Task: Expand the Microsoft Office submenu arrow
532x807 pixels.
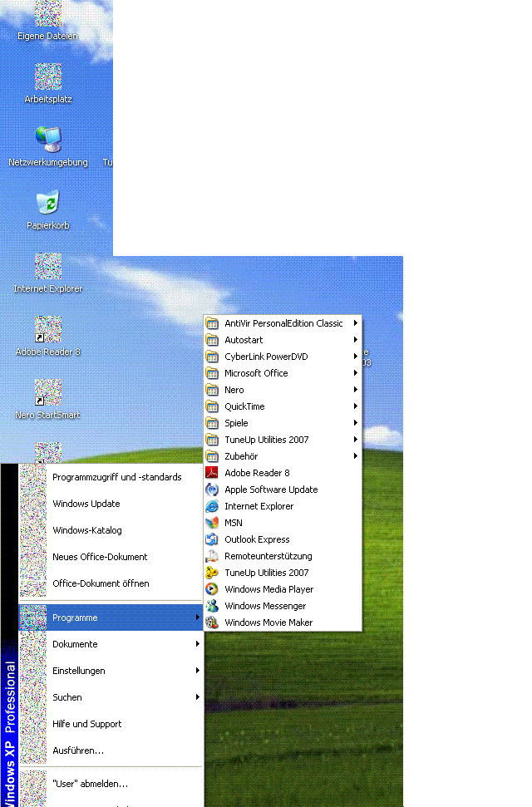Action: 355,372
